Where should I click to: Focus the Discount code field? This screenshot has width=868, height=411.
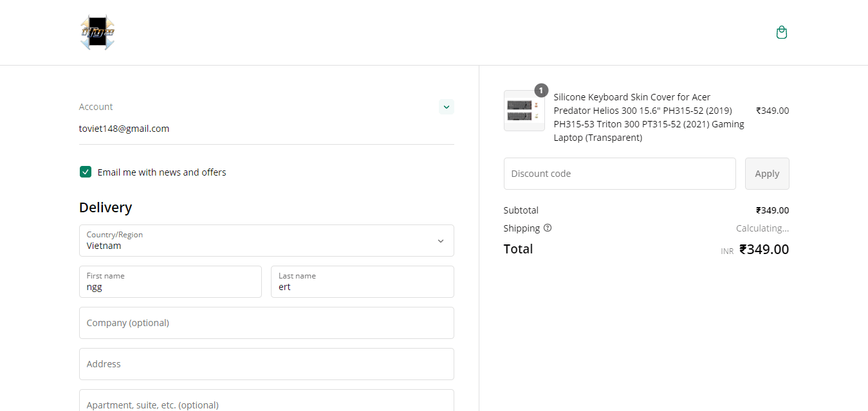click(620, 174)
